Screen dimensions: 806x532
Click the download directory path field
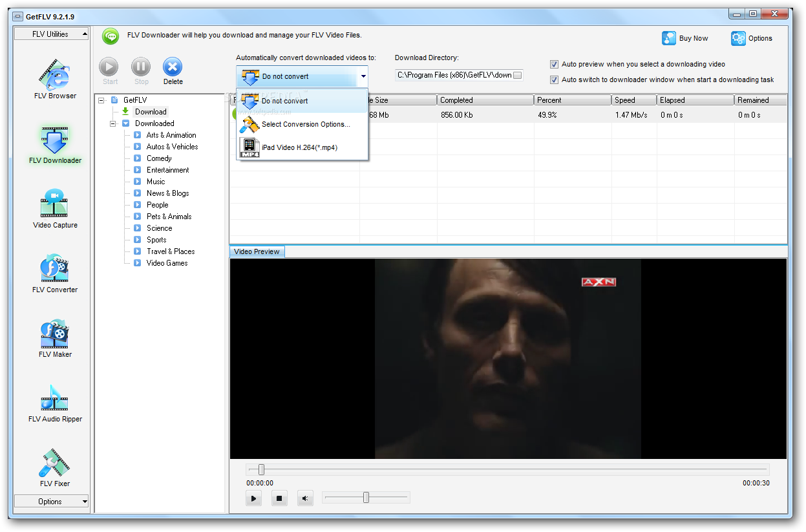[454, 75]
